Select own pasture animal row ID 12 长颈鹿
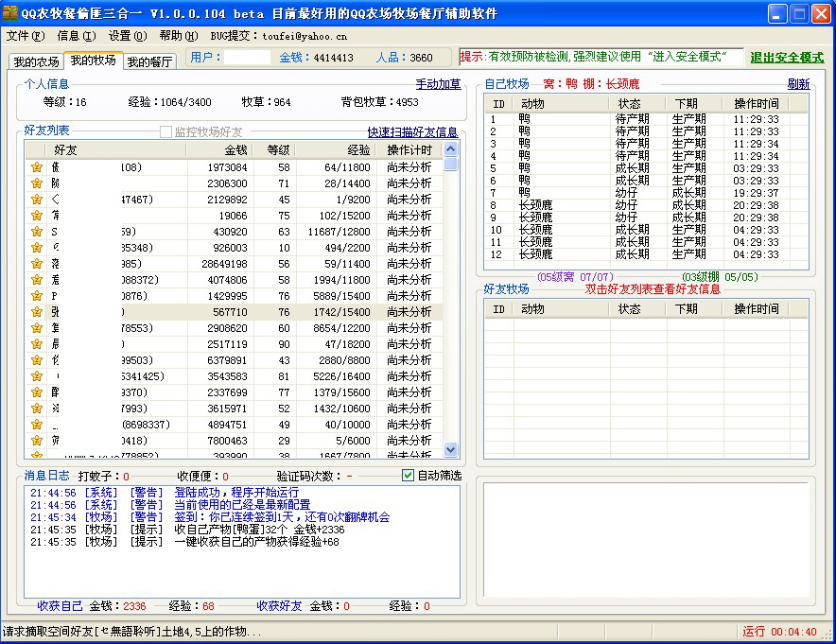The image size is (836, 644). (x=646, y=254)
